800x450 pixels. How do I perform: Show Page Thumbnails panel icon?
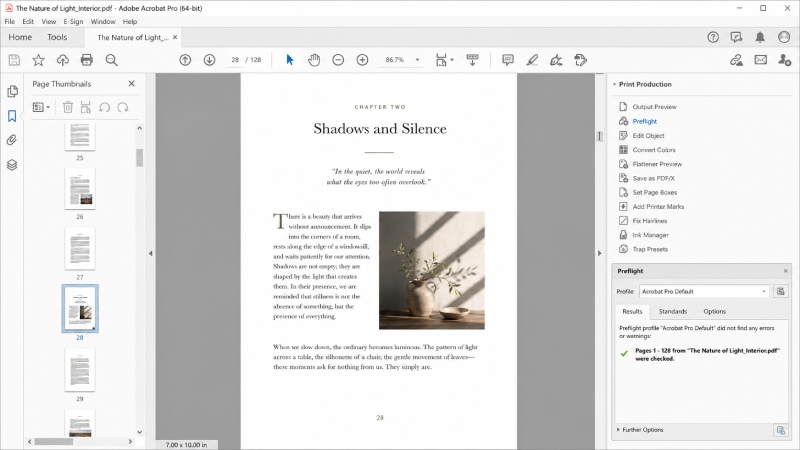(x=12, y=91)
